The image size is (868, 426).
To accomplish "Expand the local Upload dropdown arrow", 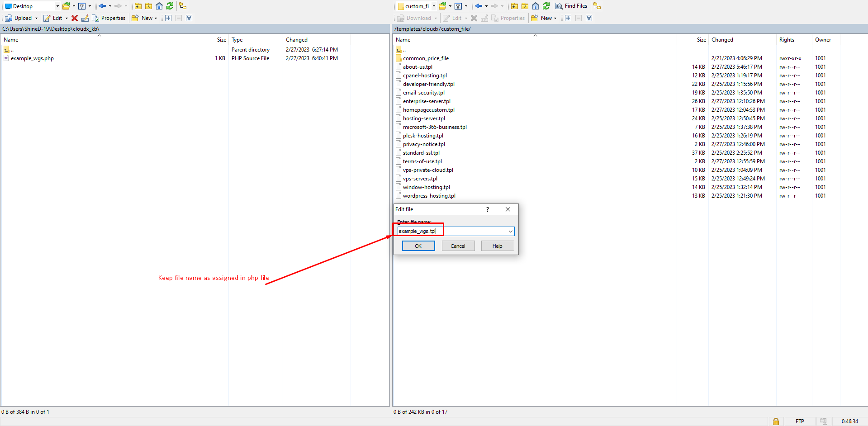I will pos(36,18).
